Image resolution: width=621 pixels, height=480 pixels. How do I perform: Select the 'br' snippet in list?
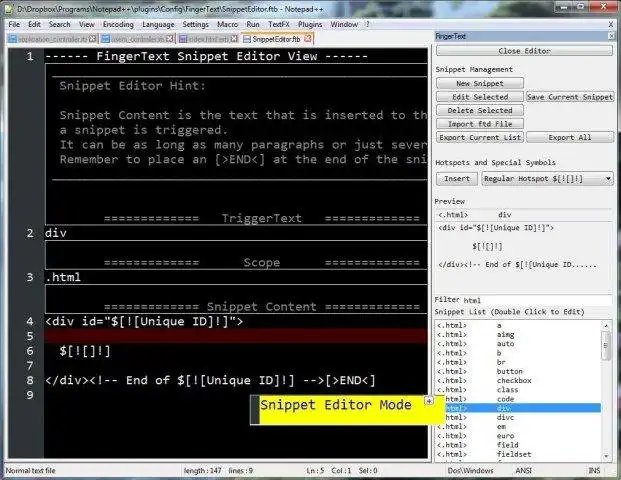(x=518, y=362)
